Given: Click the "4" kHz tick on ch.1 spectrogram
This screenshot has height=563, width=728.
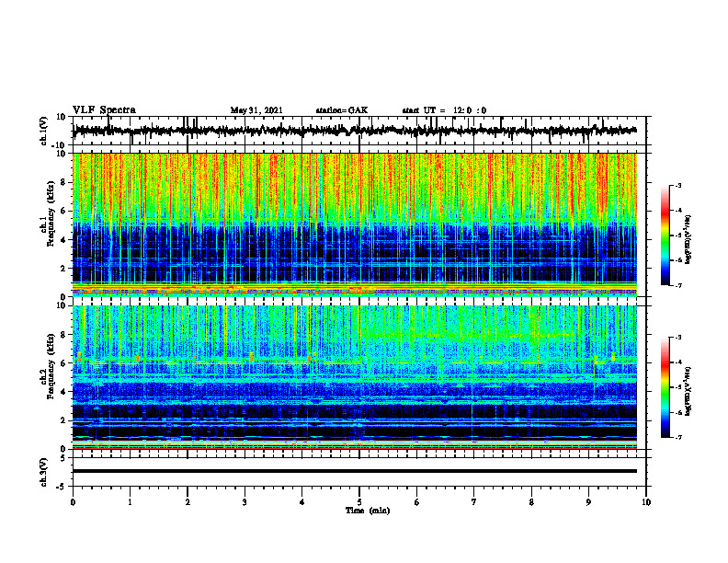Looking at the screenshot, I should (64, 240).
